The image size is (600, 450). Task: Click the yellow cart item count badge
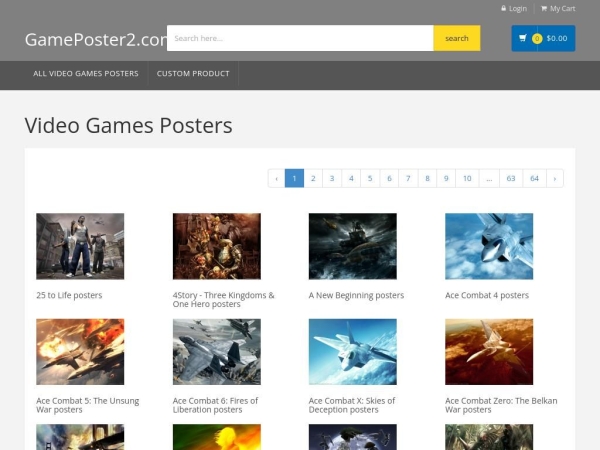(537, 38)
